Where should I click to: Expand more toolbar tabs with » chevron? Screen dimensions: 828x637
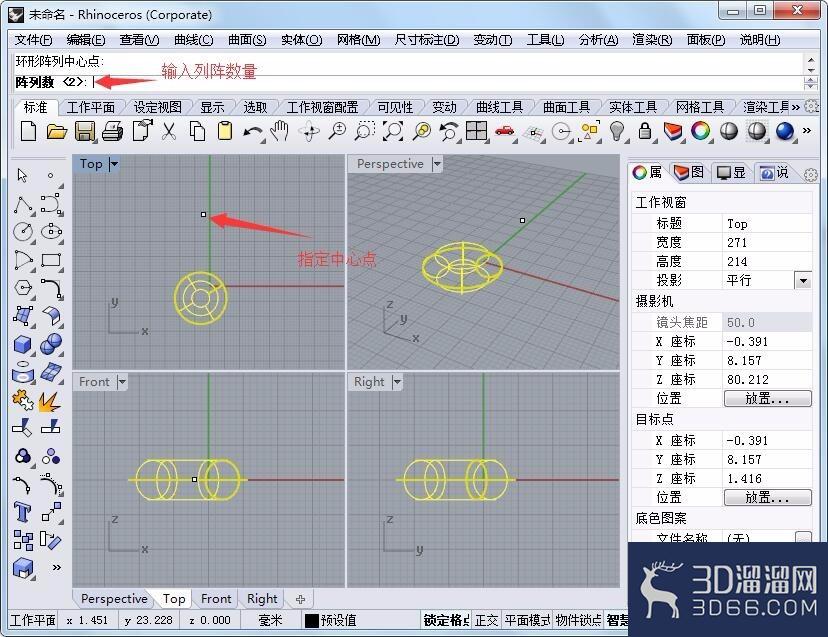(795, 107)
